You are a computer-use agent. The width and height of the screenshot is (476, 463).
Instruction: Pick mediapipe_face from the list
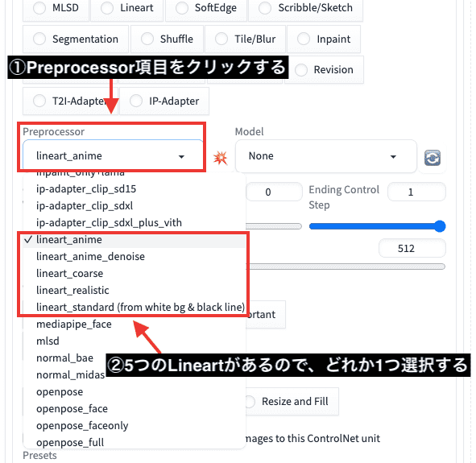click(x=74, y=325)
